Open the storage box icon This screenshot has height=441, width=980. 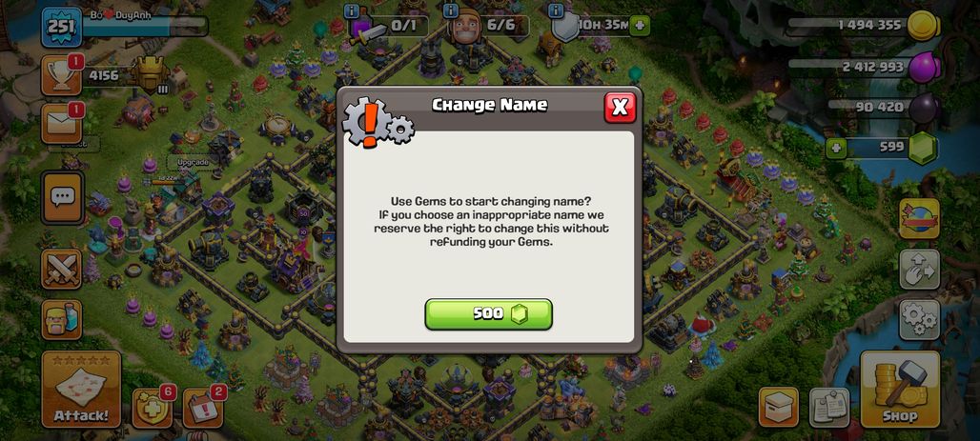click(779, 408)
